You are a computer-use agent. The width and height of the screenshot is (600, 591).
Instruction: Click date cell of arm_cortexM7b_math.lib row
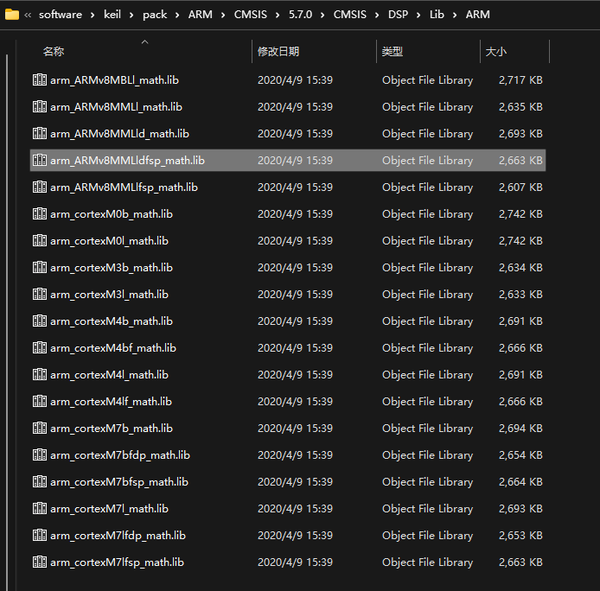coord(295,428)
